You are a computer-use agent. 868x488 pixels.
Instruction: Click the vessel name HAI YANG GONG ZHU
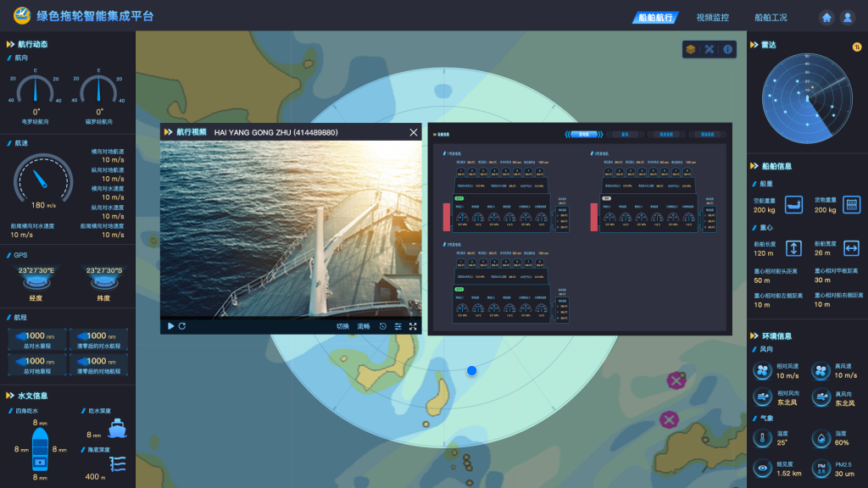point(276,132)
